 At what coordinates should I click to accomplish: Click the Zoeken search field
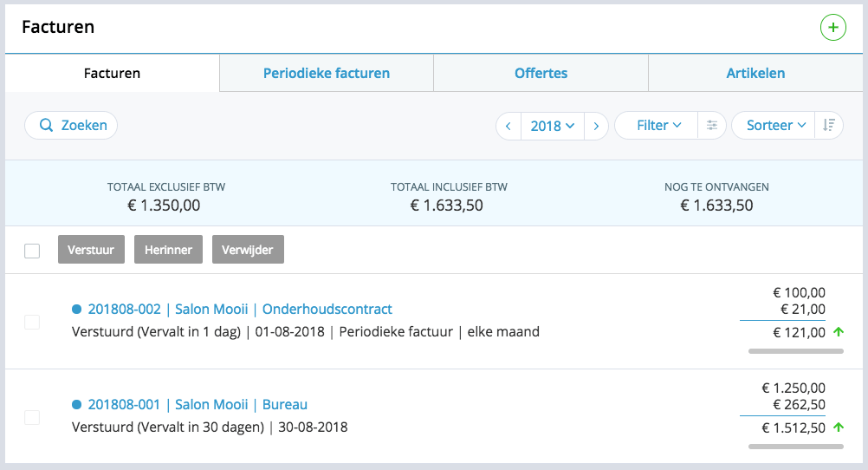pyautogui.click(x=72, y=126)
